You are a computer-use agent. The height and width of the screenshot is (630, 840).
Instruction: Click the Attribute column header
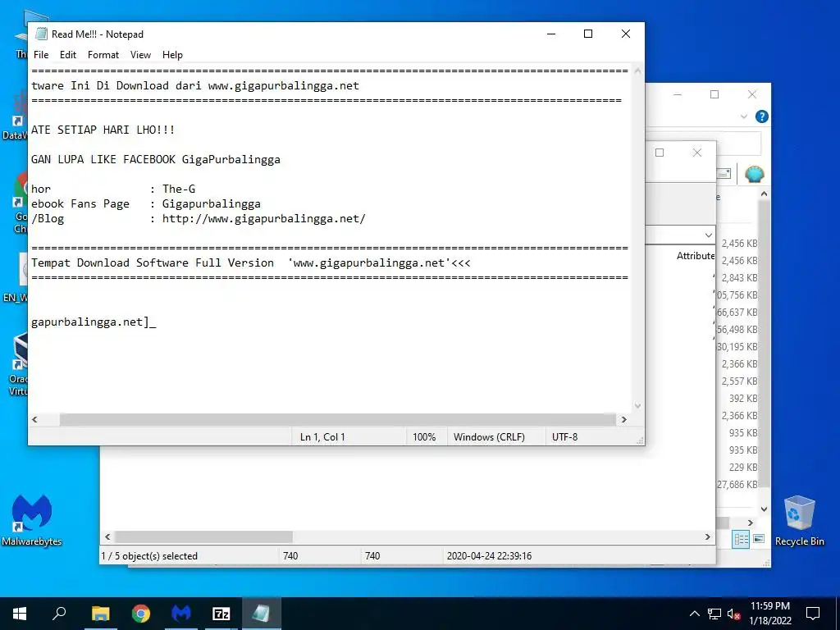(696, 256)
